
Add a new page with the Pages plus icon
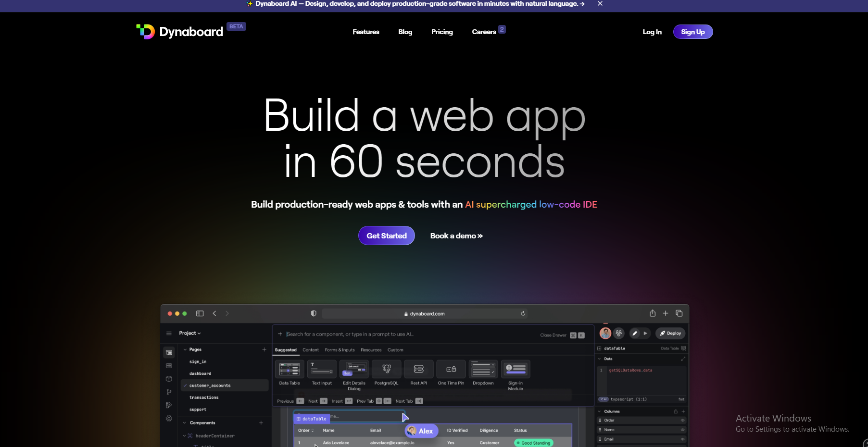[264, 349]
